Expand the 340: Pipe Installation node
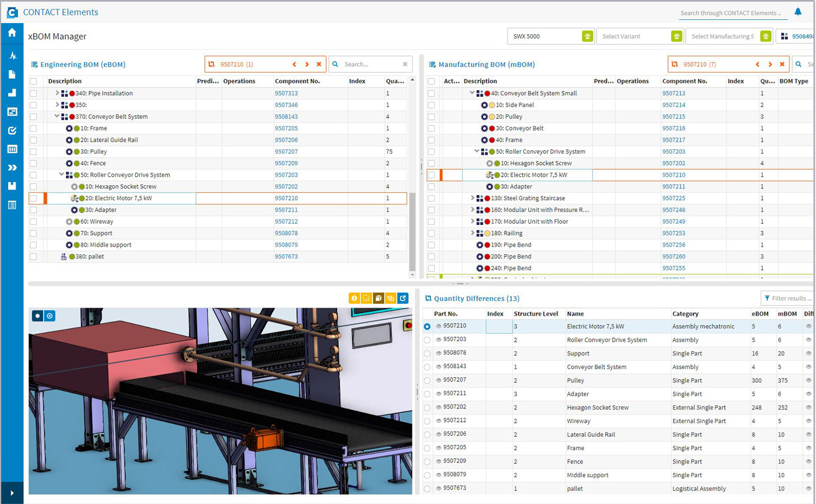This screenshot has width=816, height=504. [x=57, y=93]
